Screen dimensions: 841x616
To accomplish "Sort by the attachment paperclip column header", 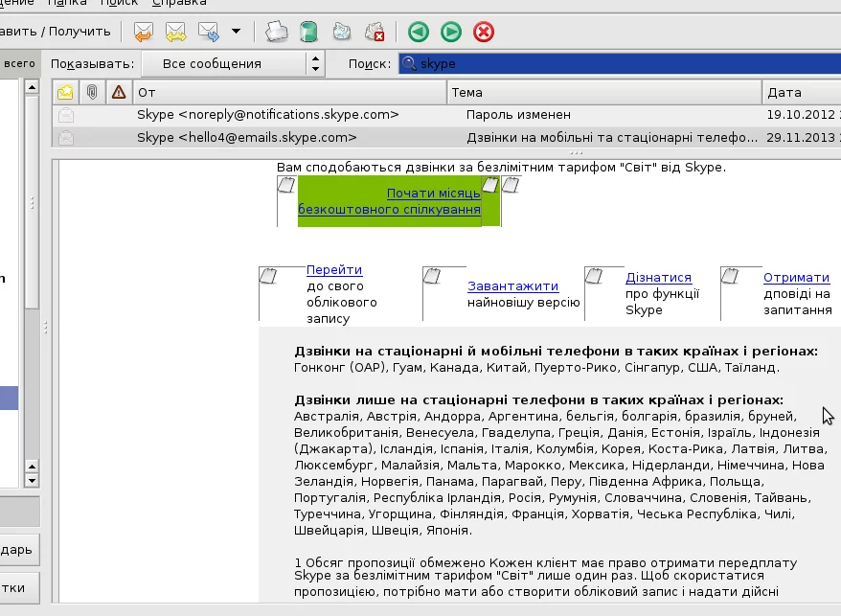I will (92, 92).
